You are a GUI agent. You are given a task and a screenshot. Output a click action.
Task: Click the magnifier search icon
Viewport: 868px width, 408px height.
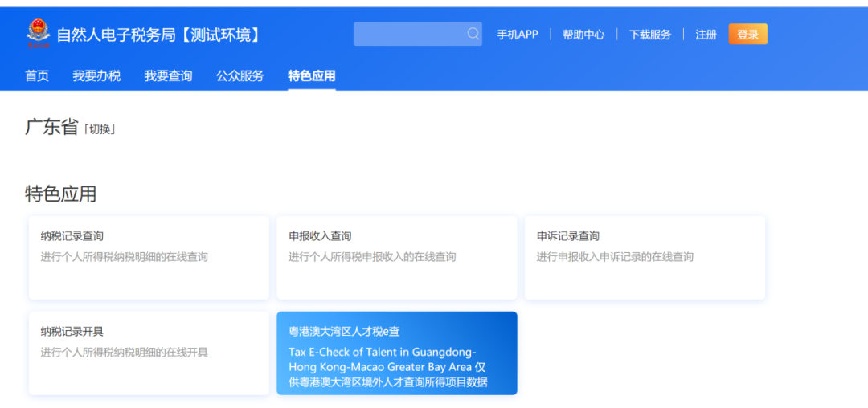pyautogui.click(x=473, y=34)
